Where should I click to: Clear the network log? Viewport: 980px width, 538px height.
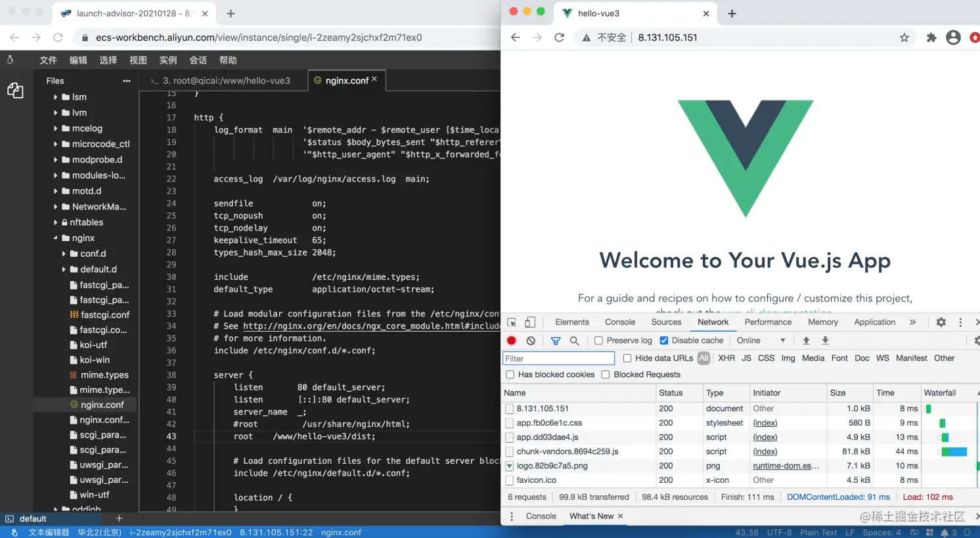531,340
